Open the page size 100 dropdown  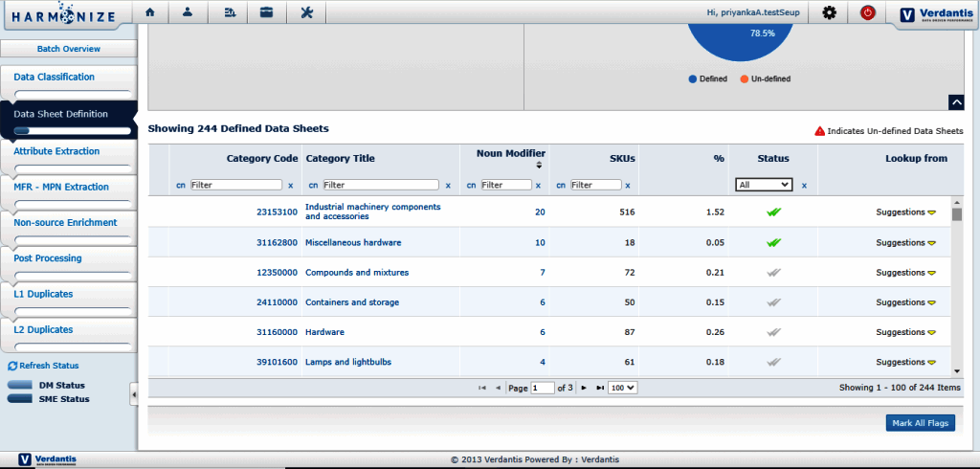(x=623, y=388)
